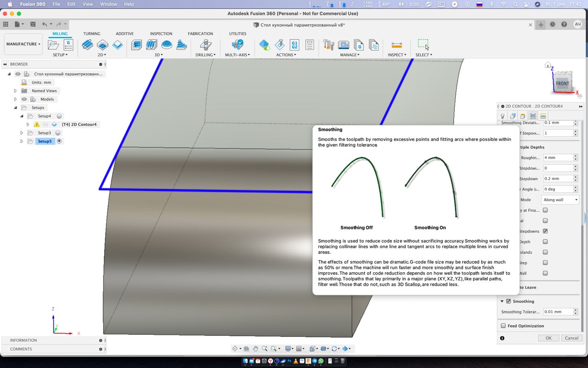Expand the Setup5 tree node
This screenshot has height=368, width=588.
coord(22,141)
